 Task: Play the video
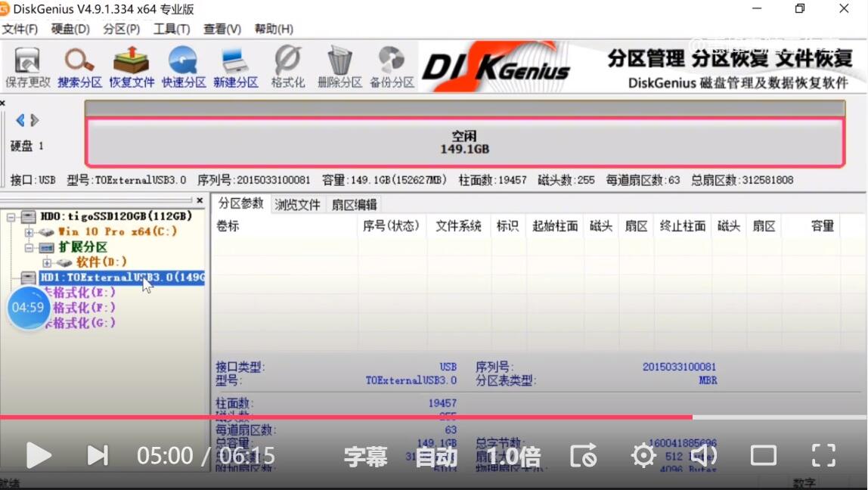pyautogui.click(x=39, y=456)
